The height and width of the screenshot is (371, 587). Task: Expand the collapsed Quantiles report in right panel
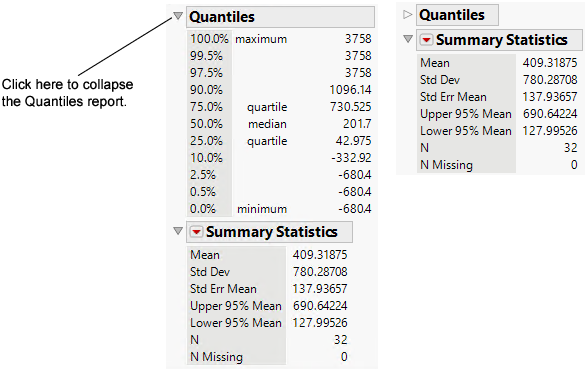(408, 15)
